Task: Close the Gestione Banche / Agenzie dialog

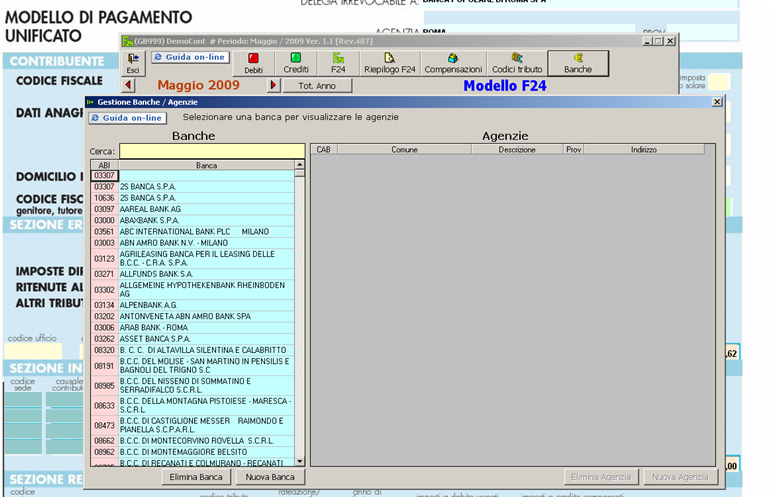Action: (x=716, y=102)
